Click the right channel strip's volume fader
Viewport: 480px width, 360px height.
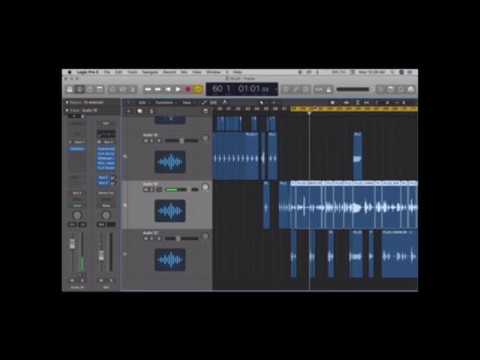101,256
